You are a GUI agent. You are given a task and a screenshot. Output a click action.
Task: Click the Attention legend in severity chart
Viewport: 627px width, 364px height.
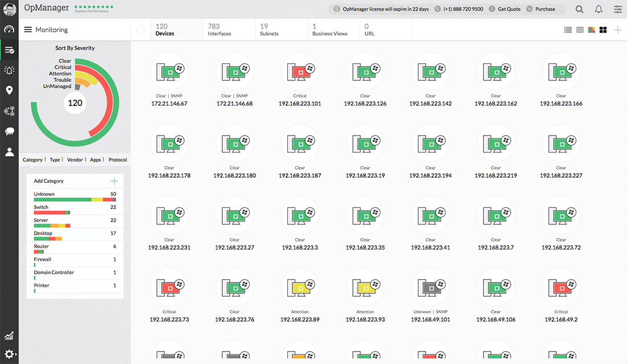[x=60, y=73]
